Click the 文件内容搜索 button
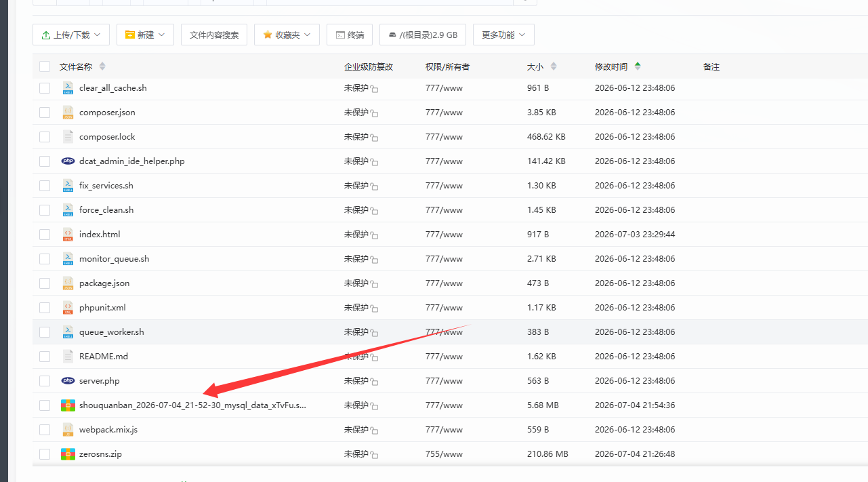Viewport: 868px width, 482px height. tap(214, 35)
